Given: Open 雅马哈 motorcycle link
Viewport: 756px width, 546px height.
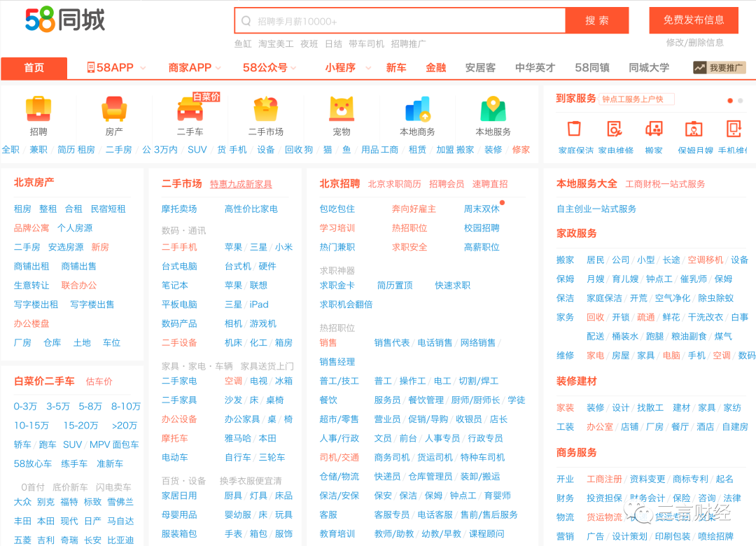Looking at the screenshot, I should point(238,438).
